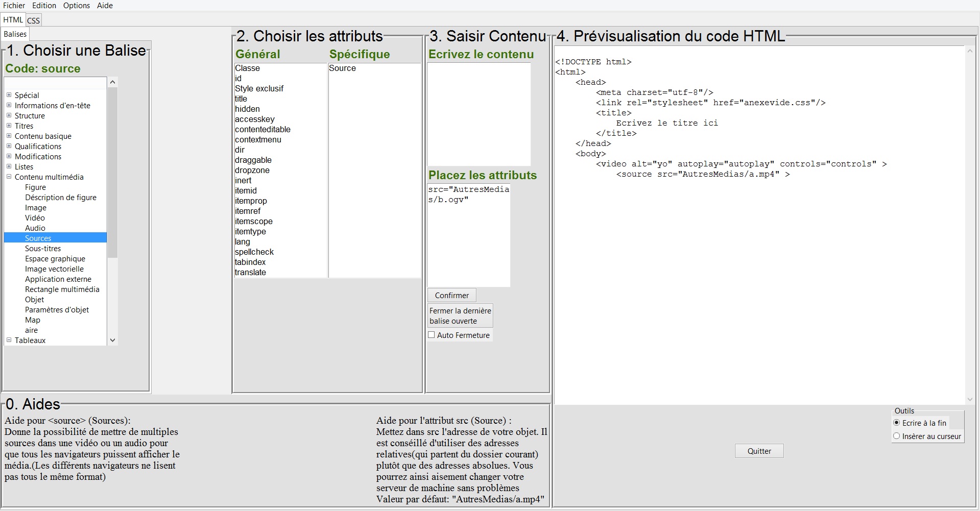Select the Audio tree item
Viewport: 980px width, 511px height.
[x=35, y=228]
